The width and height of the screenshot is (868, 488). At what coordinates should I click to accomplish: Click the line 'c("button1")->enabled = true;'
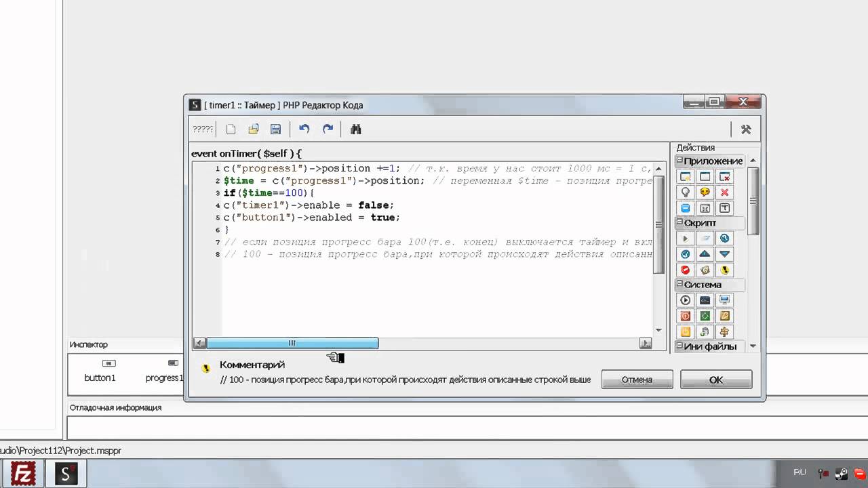coord(312,218)
